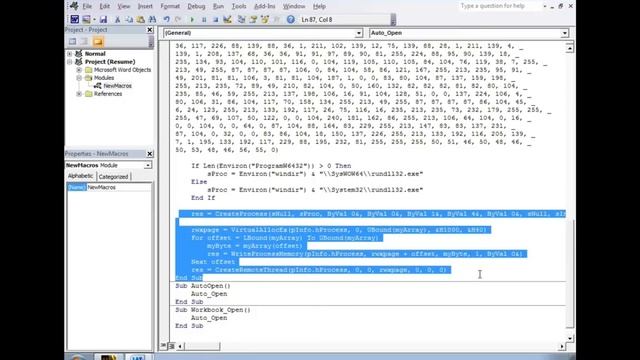Toggle Design Mode icon in toolbar
This screenshot has height=360, width=640.
[227, 19]
